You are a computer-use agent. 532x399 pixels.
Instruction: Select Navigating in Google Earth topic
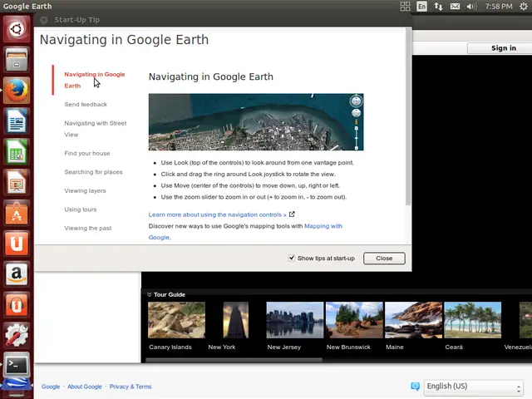point(95,80)
